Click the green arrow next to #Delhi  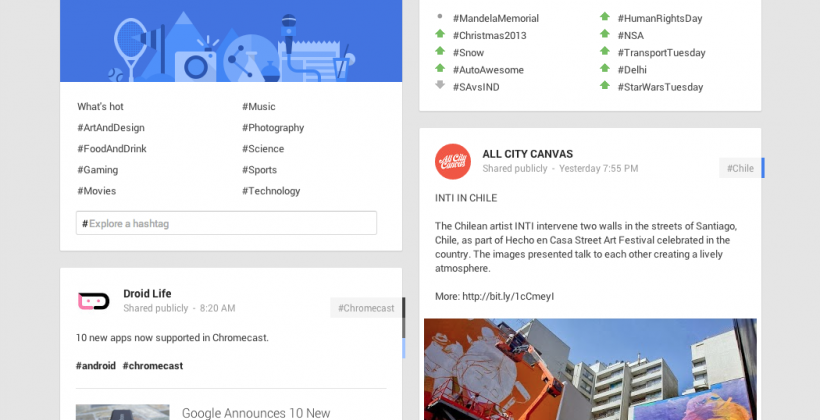605,68
